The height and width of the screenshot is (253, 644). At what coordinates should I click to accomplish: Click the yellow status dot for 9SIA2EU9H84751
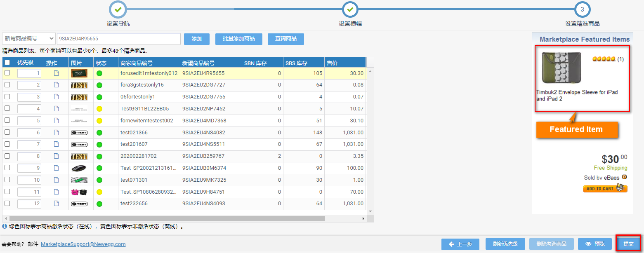click(99, 192)
